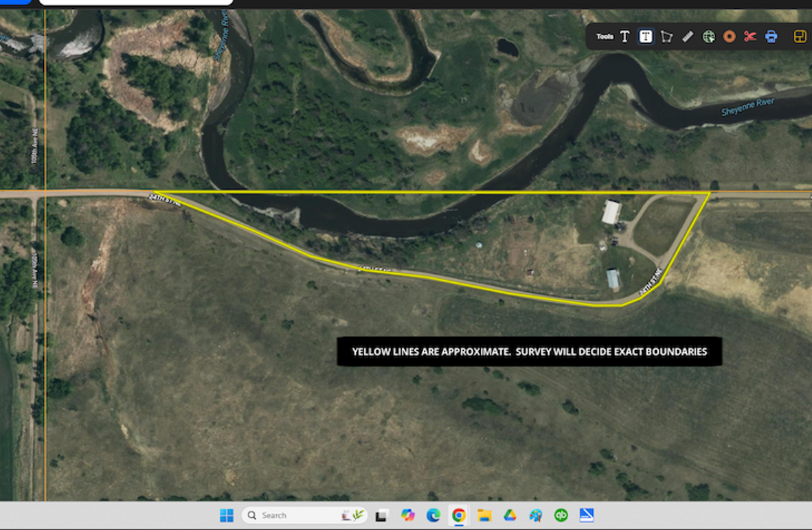Click the blue button at top left
This screenshot has height=530, width=812.
tap(15, 2)
